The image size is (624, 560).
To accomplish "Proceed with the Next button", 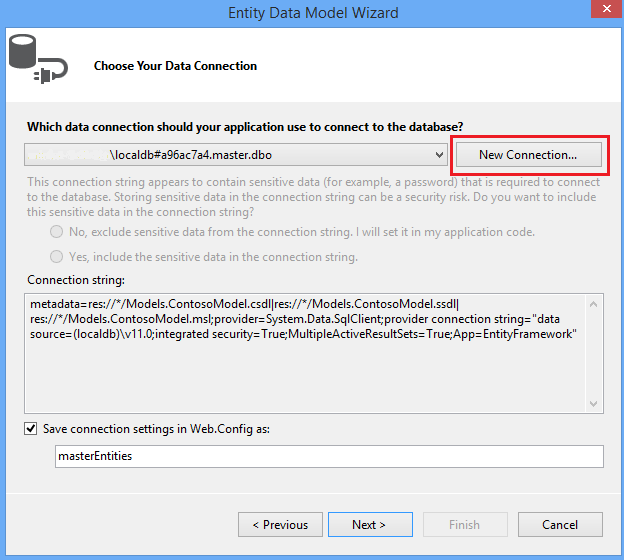I will pos(368,524).
